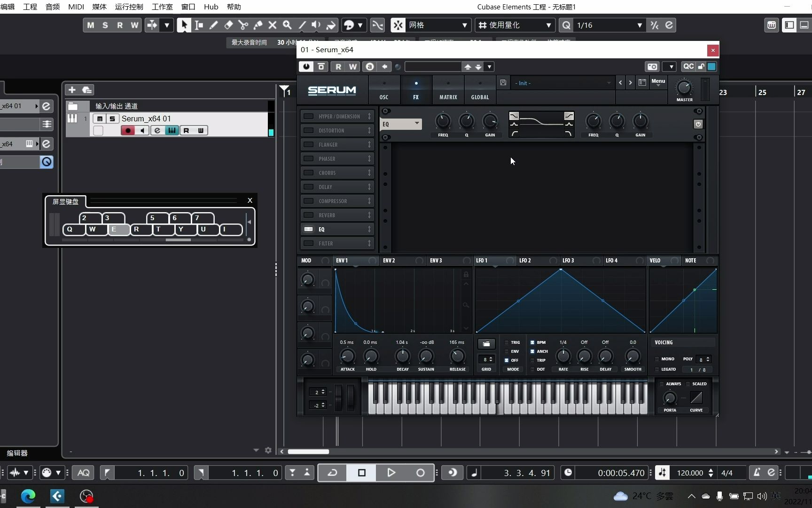Click the ENV1 grid folder icon
This screenshot has height=508, width=812.
(x=486, y=344)
